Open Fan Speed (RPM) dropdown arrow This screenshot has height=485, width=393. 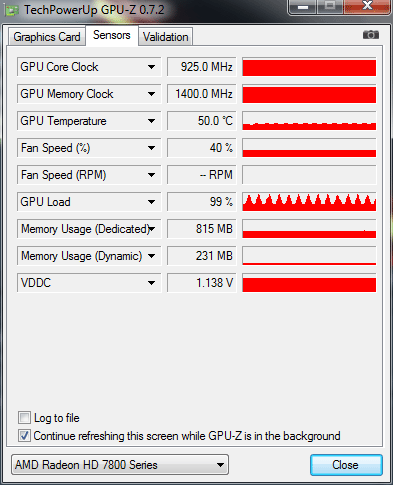pos(151,175)
